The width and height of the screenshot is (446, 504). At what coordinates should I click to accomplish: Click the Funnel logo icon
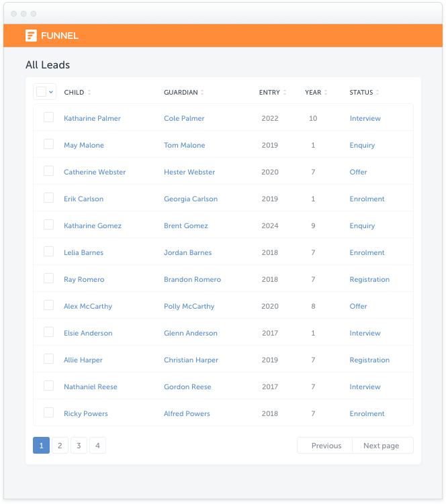[31, 36]
